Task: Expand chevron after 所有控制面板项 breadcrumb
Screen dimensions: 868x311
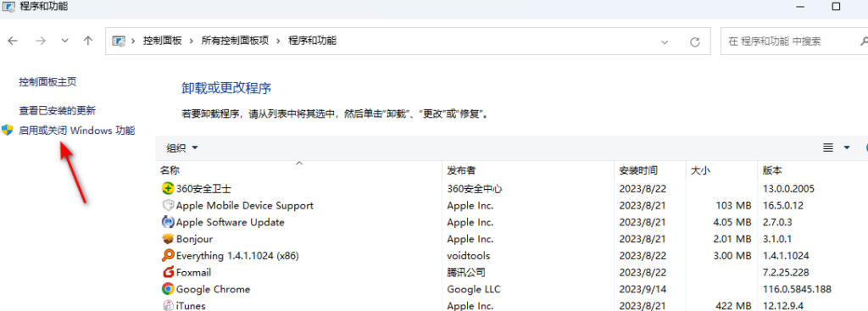Action: [278, 41]
